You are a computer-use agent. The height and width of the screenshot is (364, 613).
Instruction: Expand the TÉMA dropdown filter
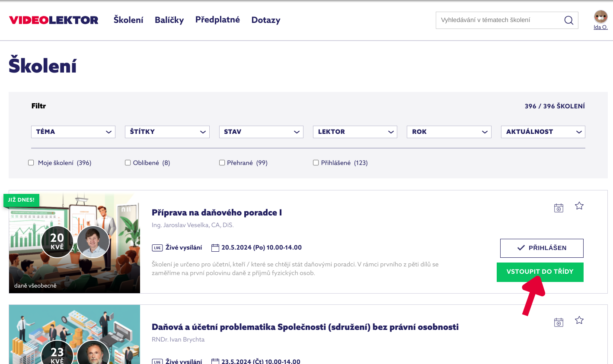click(x=73, y=132)
